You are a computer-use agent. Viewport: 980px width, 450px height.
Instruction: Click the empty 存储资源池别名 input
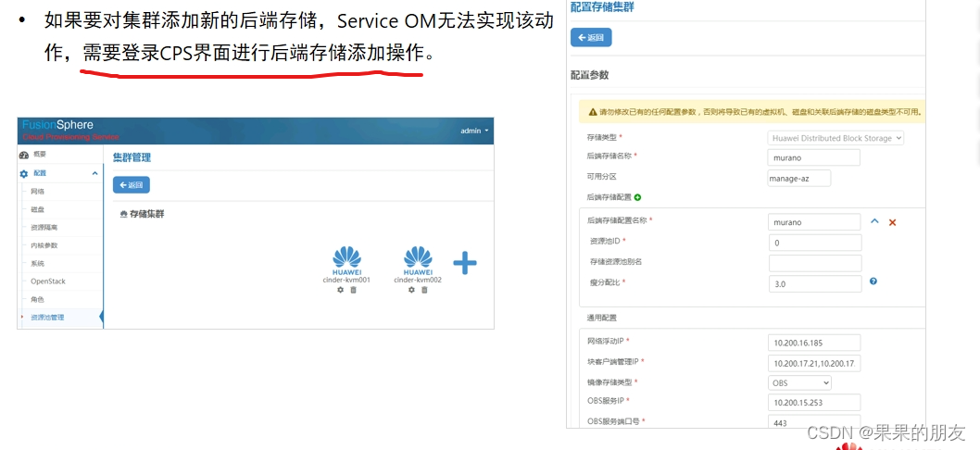coord(815,263)
